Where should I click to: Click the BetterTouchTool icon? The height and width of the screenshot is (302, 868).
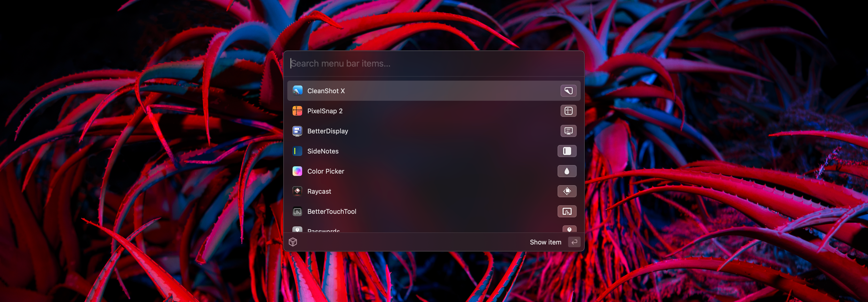pyautogui.click(x=298, y=211)
